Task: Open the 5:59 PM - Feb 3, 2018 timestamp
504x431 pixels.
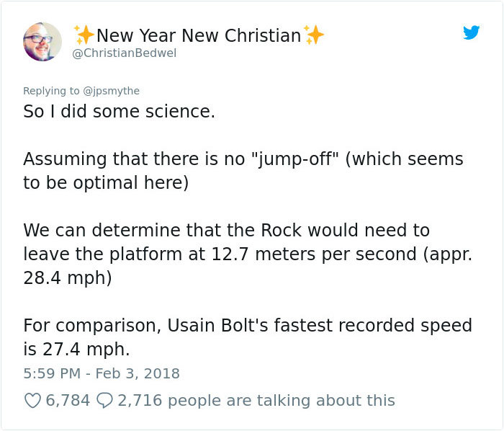Action: pyautogui.click(x=102, y=373)
